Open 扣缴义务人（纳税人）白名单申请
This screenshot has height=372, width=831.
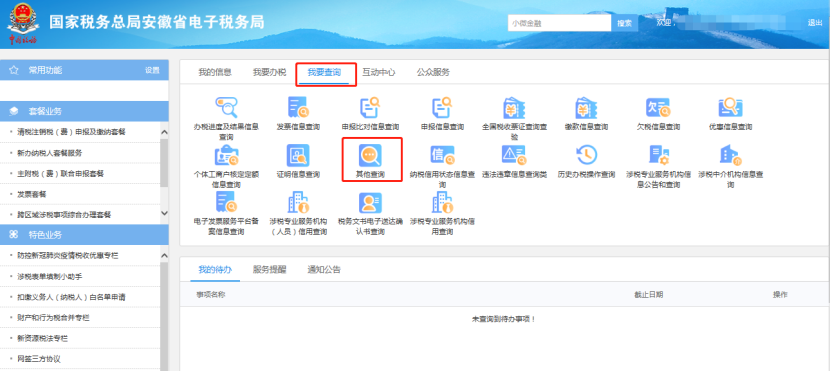71,297
